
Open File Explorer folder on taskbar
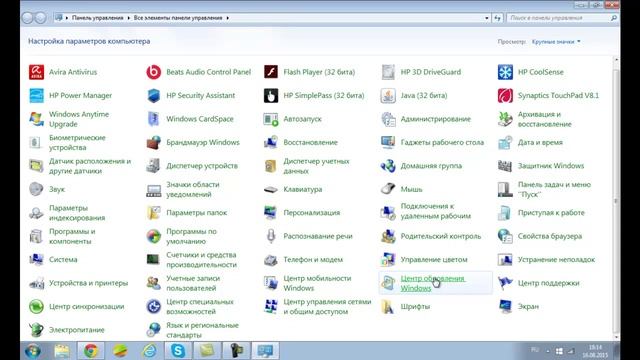click(x=62, y=351)
